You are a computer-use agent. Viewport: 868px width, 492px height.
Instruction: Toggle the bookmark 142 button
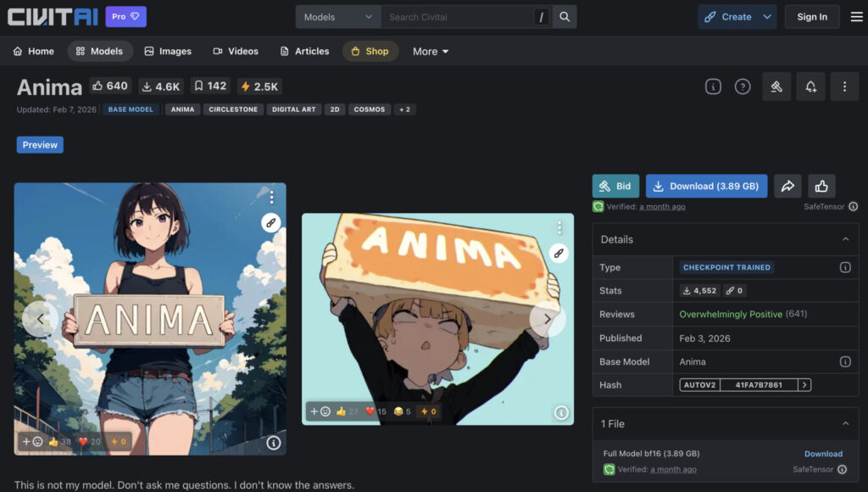pos(209,87)
